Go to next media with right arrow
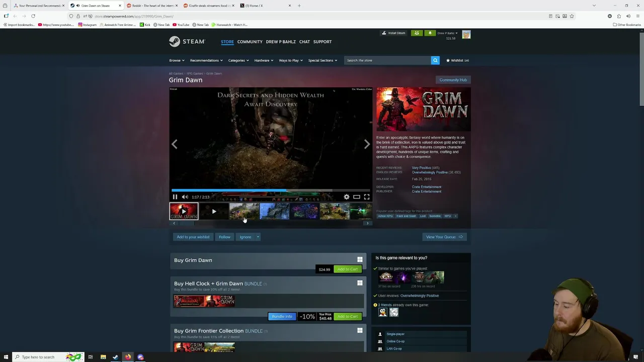This screenshot has width=644, height=362. point(367,144)
